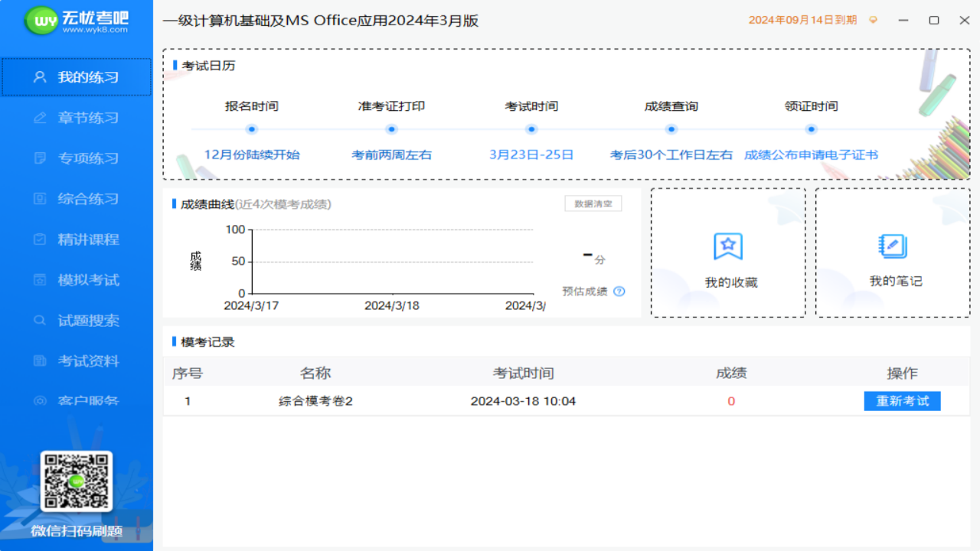The width and height of the screenshot is (980, 551).
Task: Click the camera icon beside 模拟考试
Action: 41,280
